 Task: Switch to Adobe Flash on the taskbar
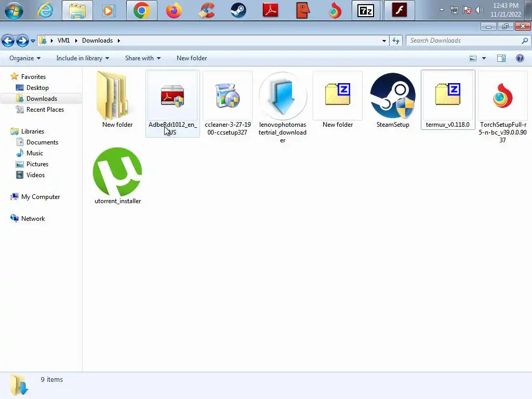[400, 10]
